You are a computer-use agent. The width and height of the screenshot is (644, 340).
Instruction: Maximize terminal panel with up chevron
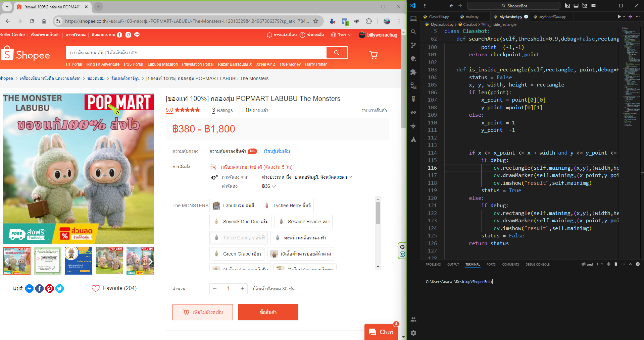(630, 264)
